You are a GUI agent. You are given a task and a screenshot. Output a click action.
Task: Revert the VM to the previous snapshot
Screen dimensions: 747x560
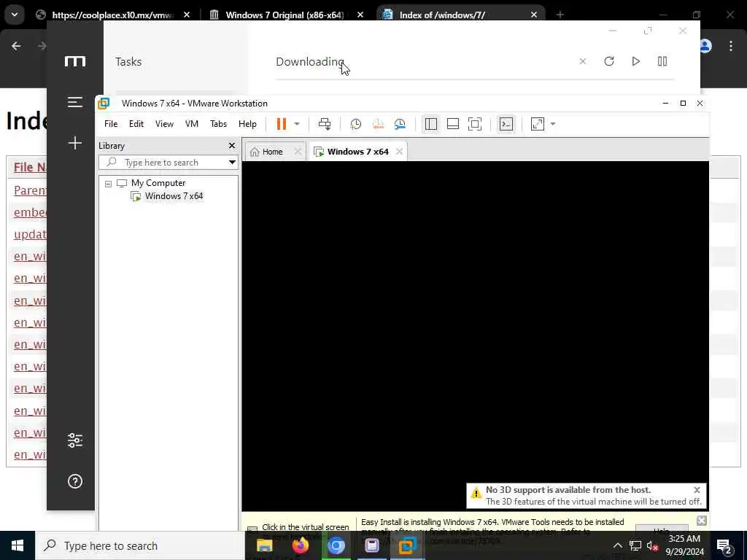[378, 124]
